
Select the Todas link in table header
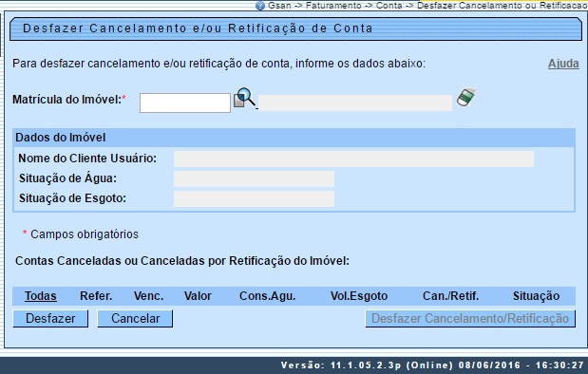41,296
